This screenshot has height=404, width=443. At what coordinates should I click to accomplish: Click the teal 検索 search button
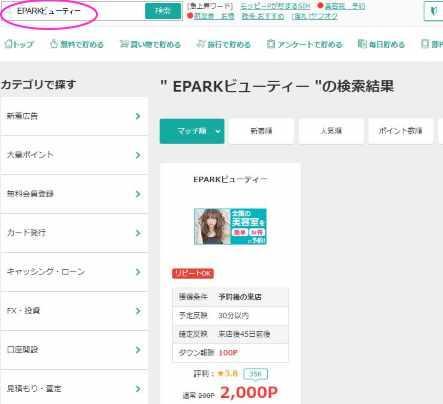[x=163, y=11]
